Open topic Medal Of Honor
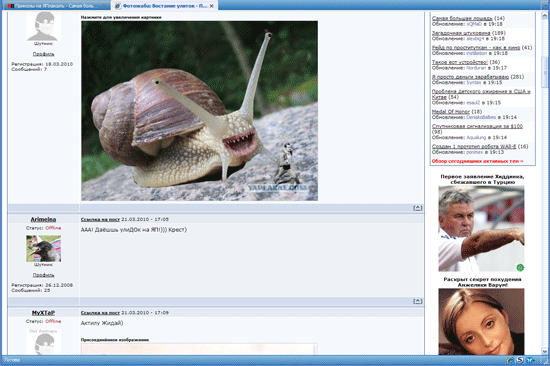550x366 pixels. 451,112
